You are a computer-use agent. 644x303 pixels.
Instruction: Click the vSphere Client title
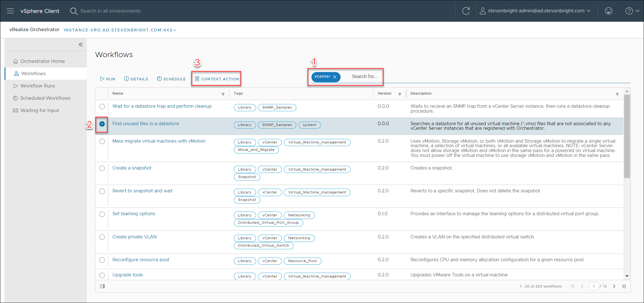[40, 11]
